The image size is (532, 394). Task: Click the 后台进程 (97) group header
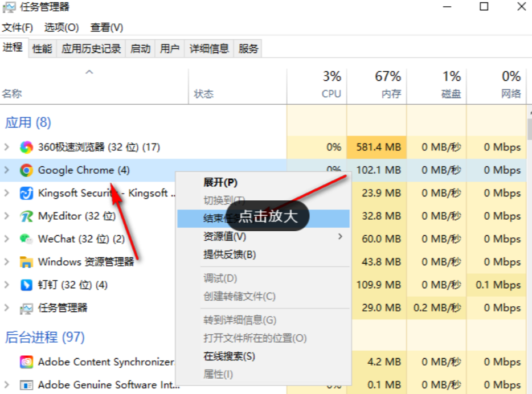45,337
